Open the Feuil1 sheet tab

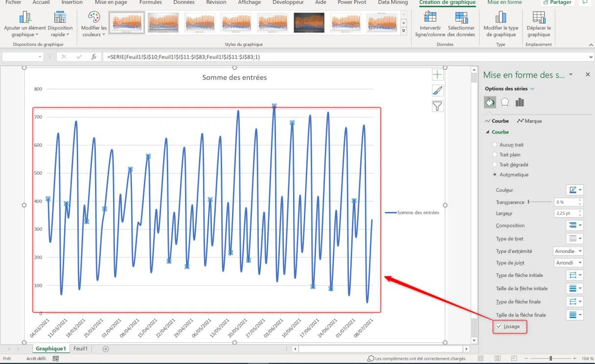pos(81,348)
